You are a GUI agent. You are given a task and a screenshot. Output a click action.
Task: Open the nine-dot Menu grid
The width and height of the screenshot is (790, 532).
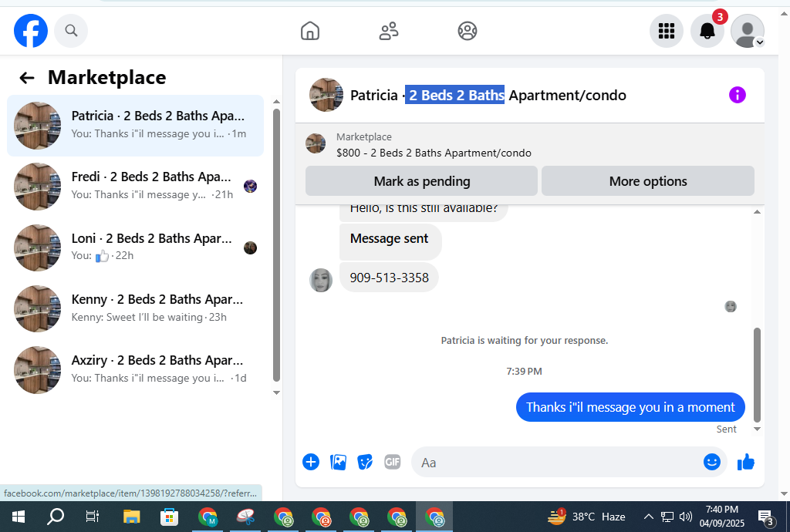click(x=666, y=31)
